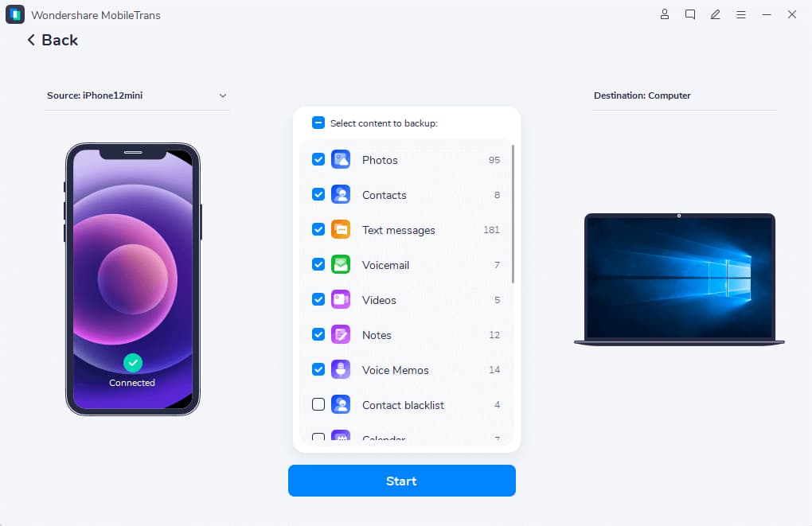812x526 pixels.
Task: Click the iPhone device image
Action: [133, 279]
